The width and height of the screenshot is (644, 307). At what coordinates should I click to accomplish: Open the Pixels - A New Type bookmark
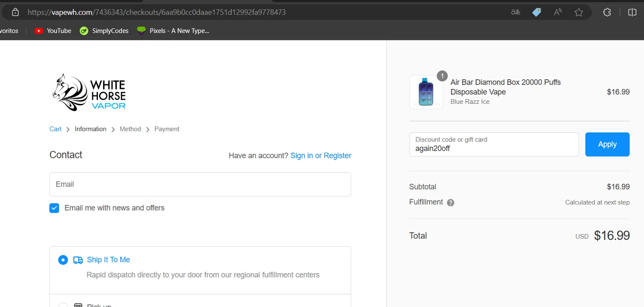point(173,31)
